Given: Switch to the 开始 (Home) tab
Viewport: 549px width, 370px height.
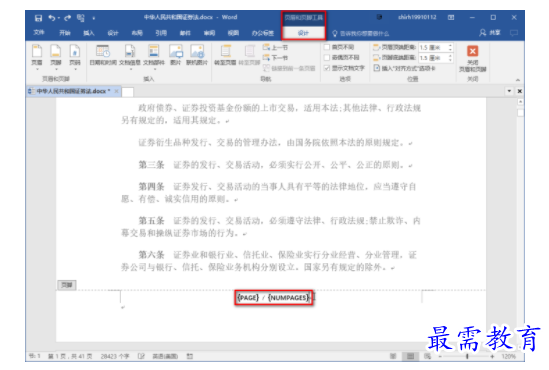Looking at the screenshot, I should click(x=64, y=33).
